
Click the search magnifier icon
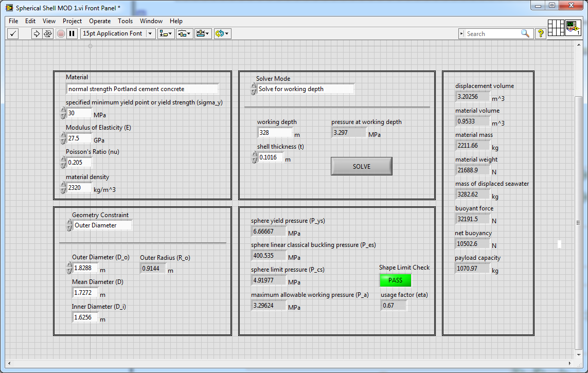[525, 34]
